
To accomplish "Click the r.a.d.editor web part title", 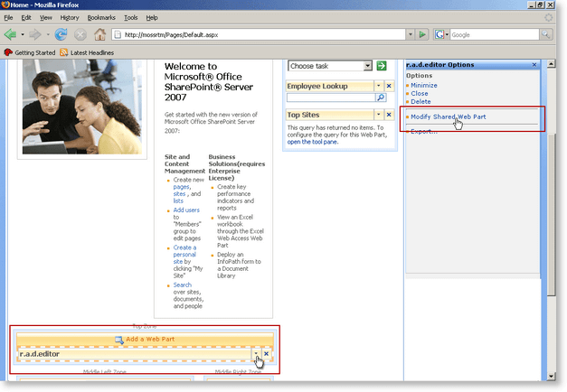I will tap(40, 354).
